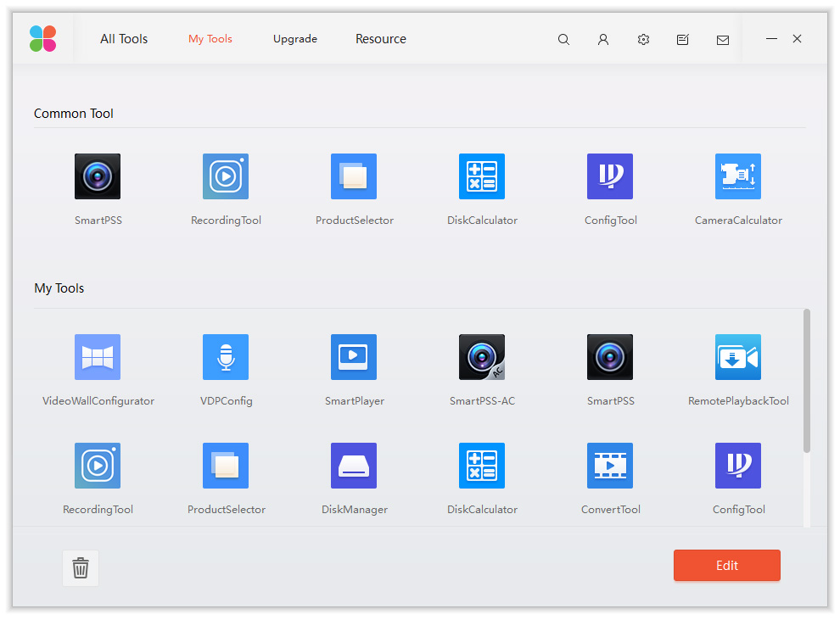Launch the SmartPSS-AC tool
The image size is (840, 620).
pyautogui.click(x=482, y=357)
